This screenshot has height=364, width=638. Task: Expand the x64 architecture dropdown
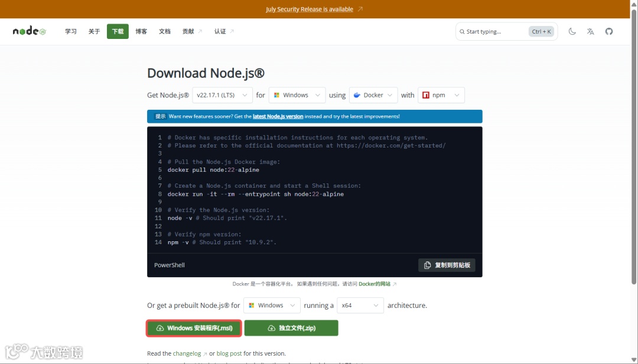coord(360,306)
